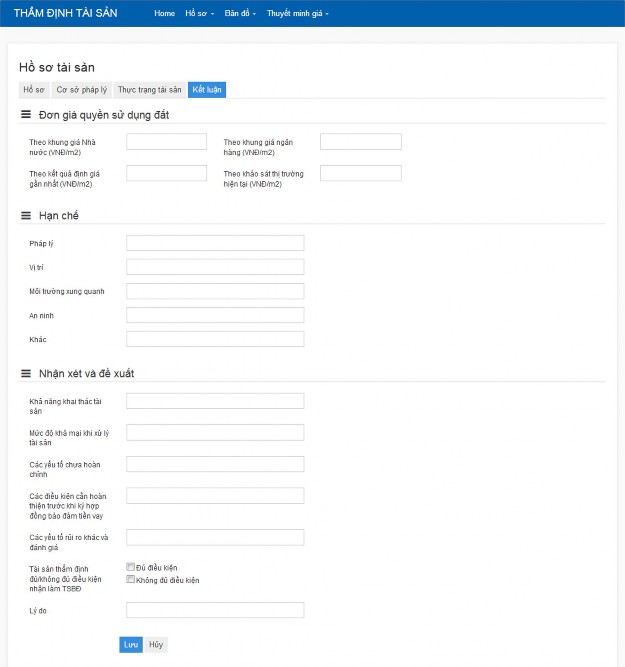Select the Kết luận tab
The width and height of the screenshot is (625, 667).
[x=207, y=90]
